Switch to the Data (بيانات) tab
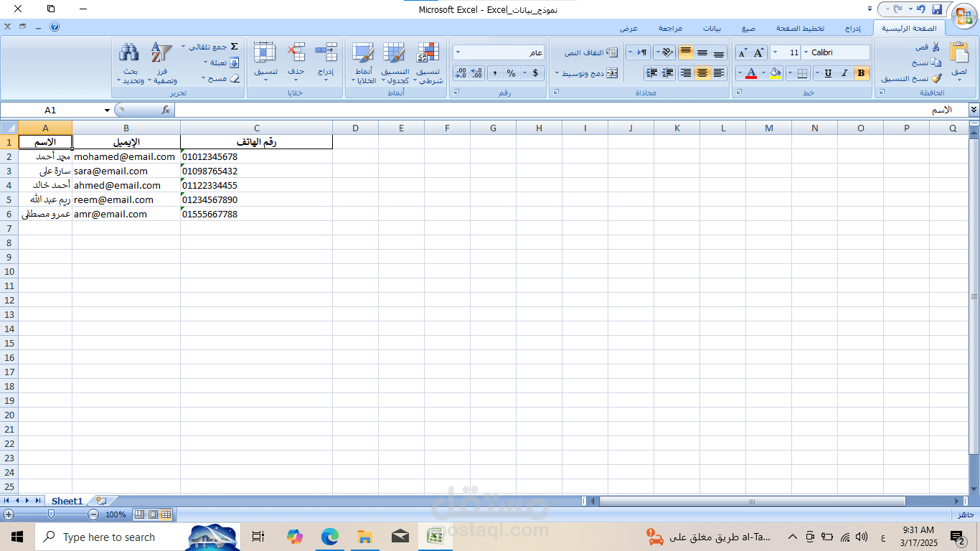This screenshot has width=980, height=551. pos(712,28)
